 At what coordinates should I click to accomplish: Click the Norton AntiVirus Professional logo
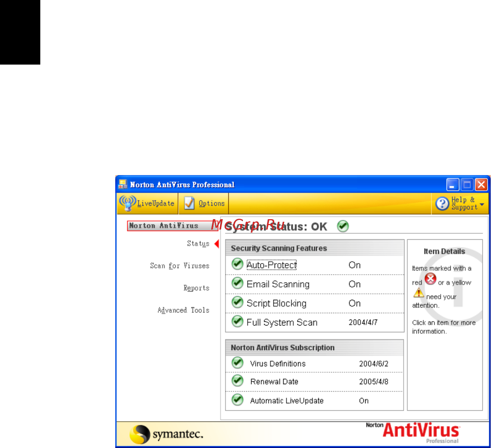click(413, 433)
